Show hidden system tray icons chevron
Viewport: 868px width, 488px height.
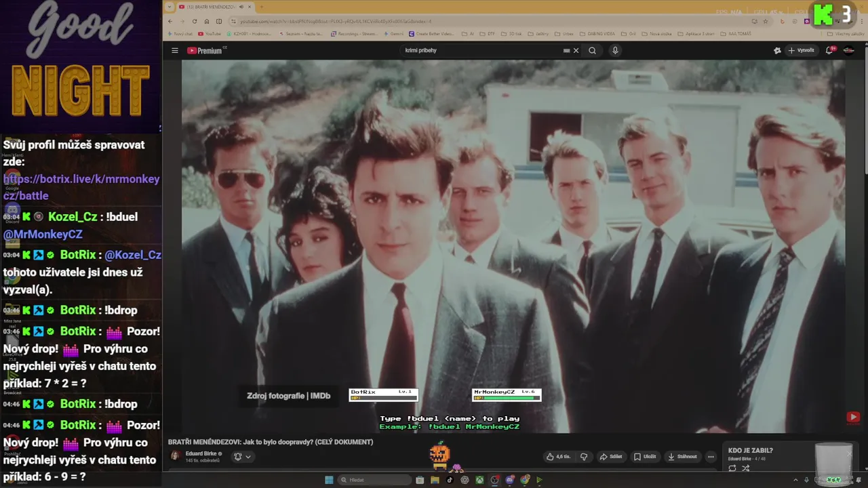tap(795, 480)
